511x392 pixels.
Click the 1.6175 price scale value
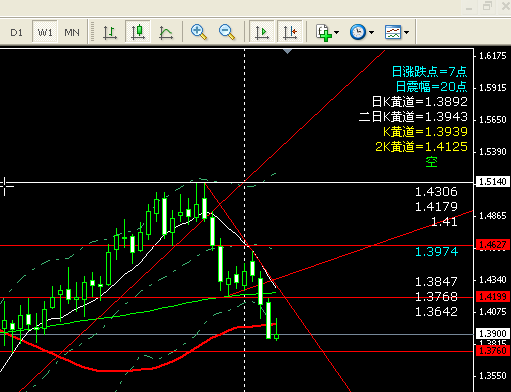pos(493,56)
